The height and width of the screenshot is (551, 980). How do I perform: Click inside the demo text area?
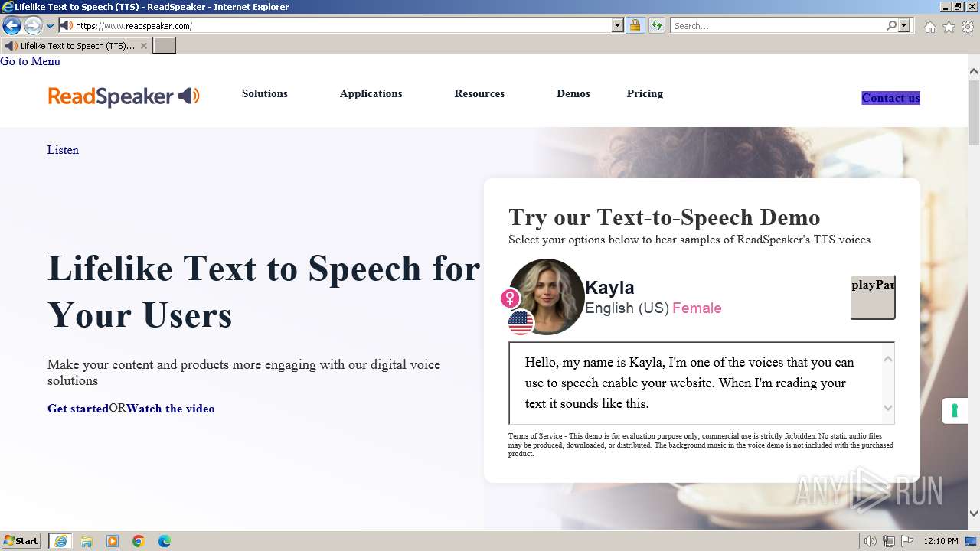click(695, 383)
